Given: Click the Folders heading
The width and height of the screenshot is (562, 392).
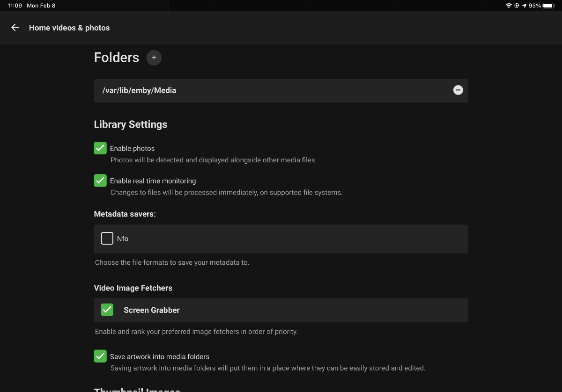Looking at the screenshot, I should (x=117, y=58).
